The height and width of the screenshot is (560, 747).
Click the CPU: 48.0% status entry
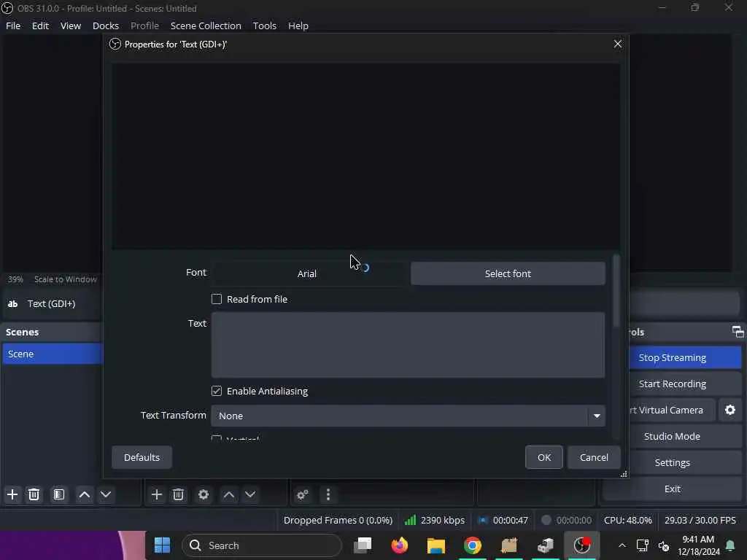(628, 521)
